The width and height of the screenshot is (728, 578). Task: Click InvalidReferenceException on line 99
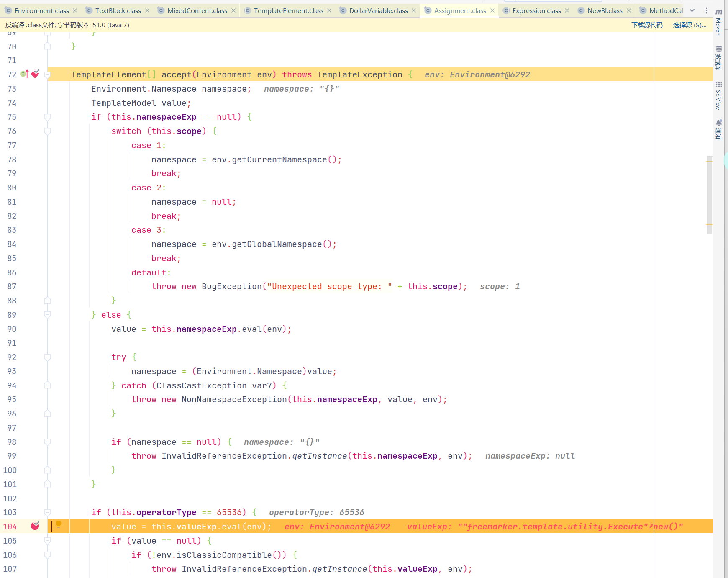pyautogui.click(x=224, y=456)
